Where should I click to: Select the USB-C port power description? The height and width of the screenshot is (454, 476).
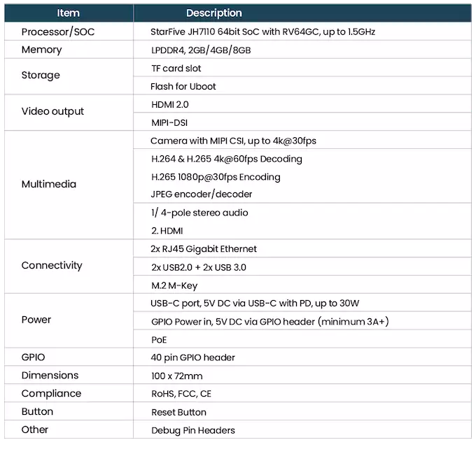click(x=255, y=304)
